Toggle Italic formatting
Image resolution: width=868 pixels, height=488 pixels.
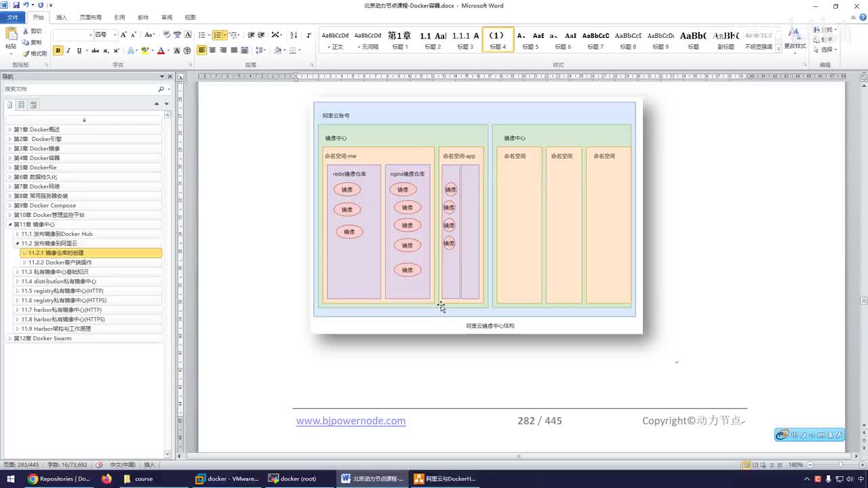68,50
